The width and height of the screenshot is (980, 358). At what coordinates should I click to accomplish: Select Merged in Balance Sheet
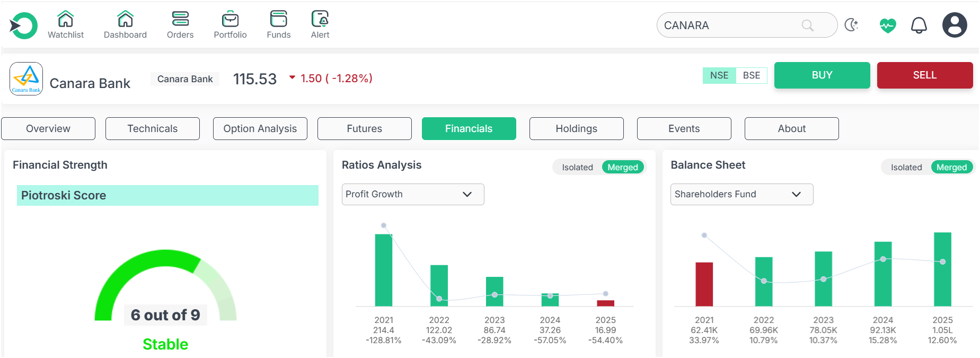[x=952, y=167]
